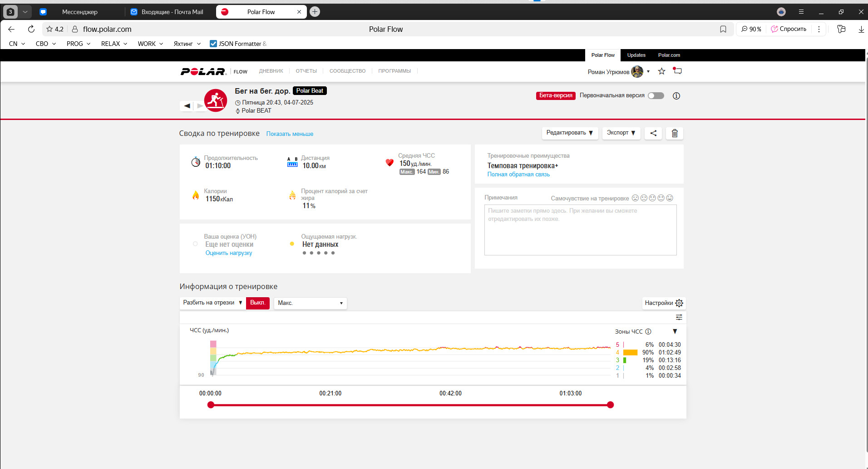
Task: Expand the WORK bookmarks folder
Action: point(150,44)
